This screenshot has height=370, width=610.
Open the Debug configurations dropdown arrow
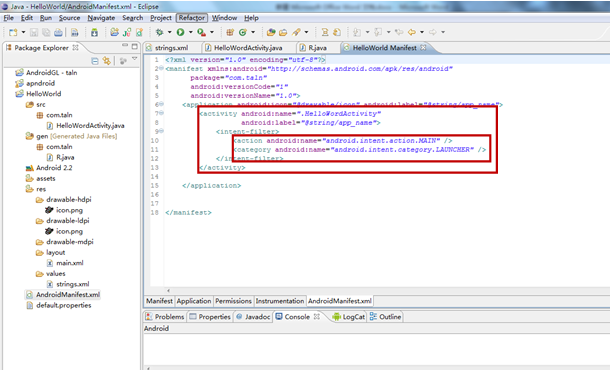(x=169, y=32)
